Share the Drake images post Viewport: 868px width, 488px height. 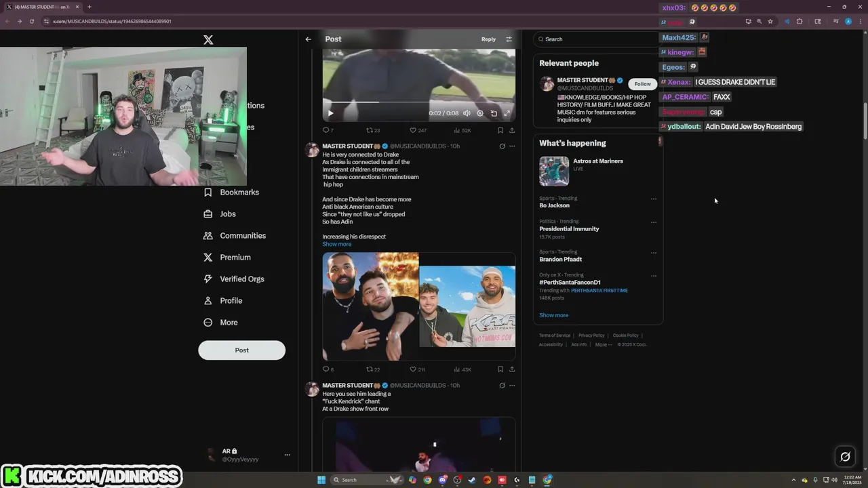tap(512, 369)
